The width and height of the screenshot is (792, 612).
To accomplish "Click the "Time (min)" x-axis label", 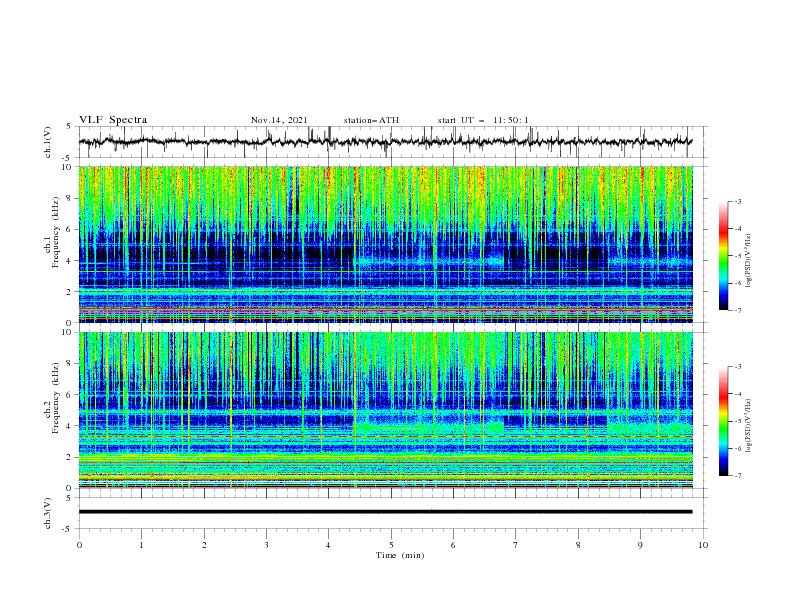I will click(x=400, y=555).
